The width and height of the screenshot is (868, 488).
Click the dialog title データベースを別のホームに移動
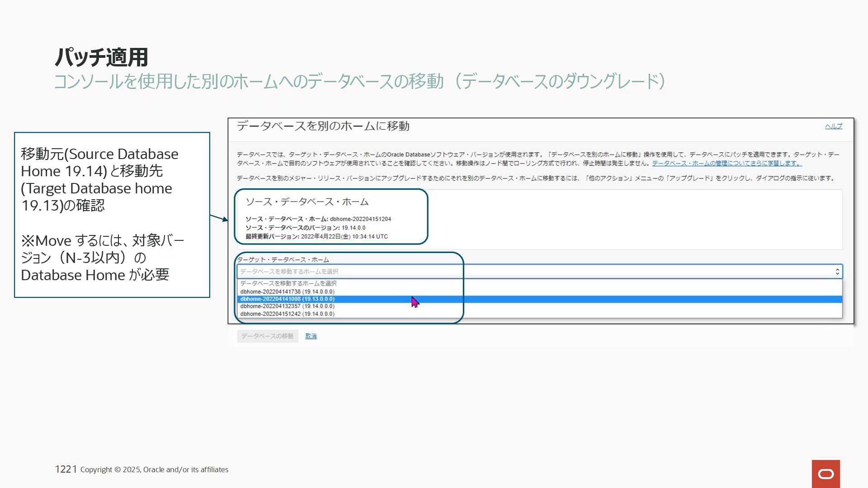click(x=323, y=126)
